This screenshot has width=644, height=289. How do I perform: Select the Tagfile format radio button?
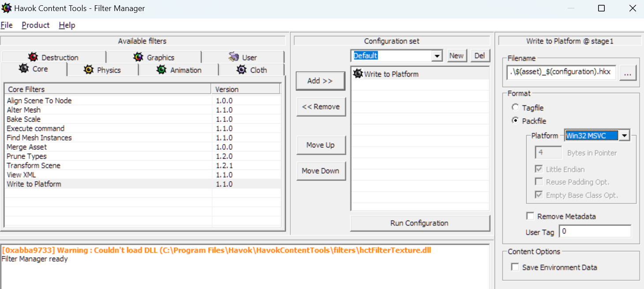(515, 107)
